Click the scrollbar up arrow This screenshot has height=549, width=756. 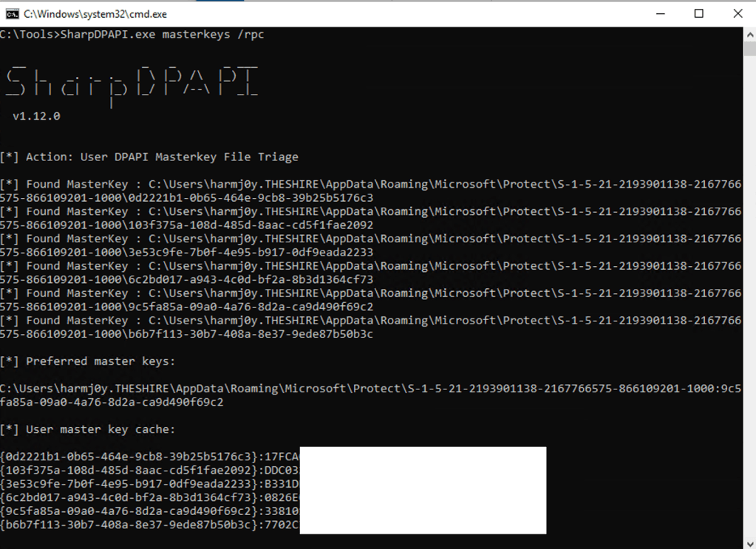pos(749,33)
